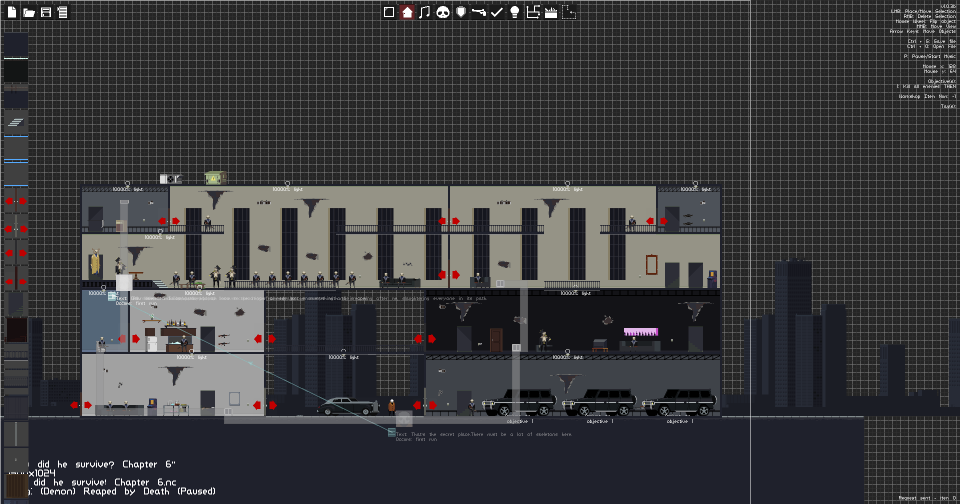Select the golden statue in upper-left room
Screen dimensions: 960x504
tap(95, 261)
